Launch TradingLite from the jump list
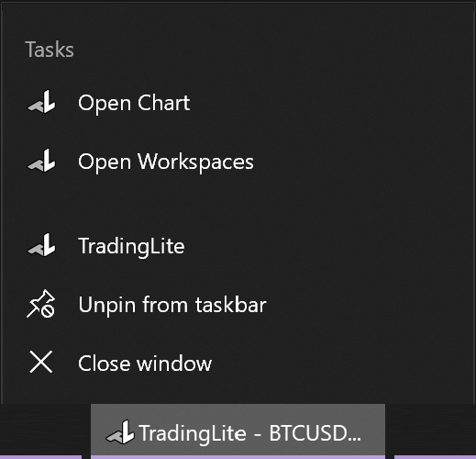 238,246
